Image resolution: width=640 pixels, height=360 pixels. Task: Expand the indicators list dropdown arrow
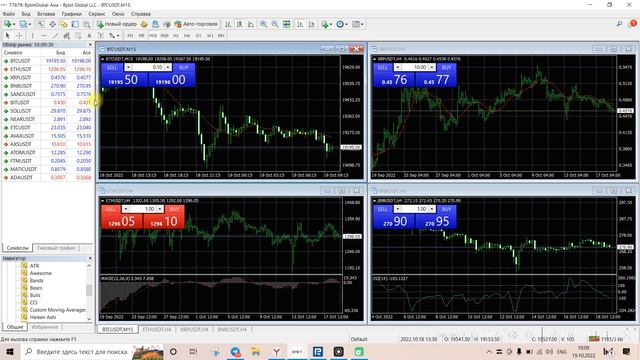[x=331, y=24]
